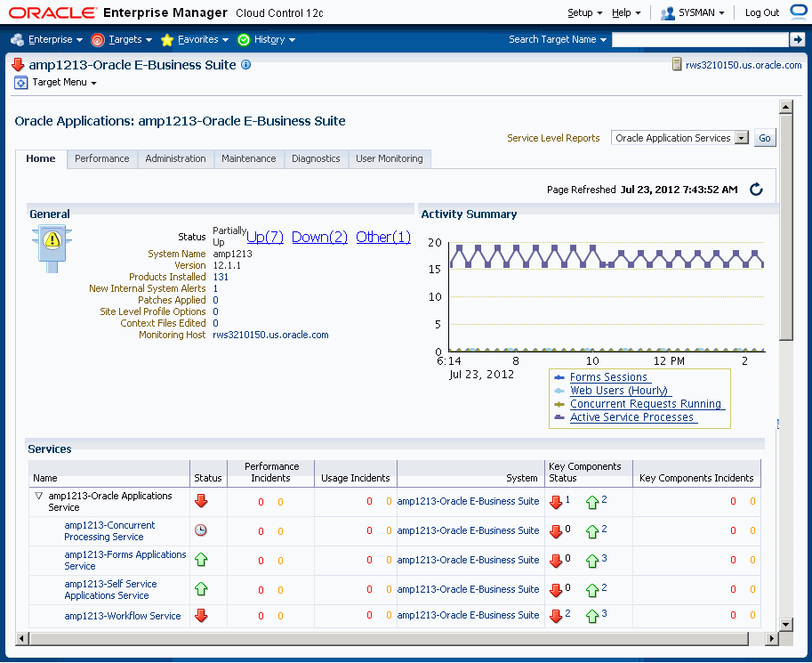
Task: Click the host server icon near rws3210150.us.oracle.com
Action: point(676,64)
